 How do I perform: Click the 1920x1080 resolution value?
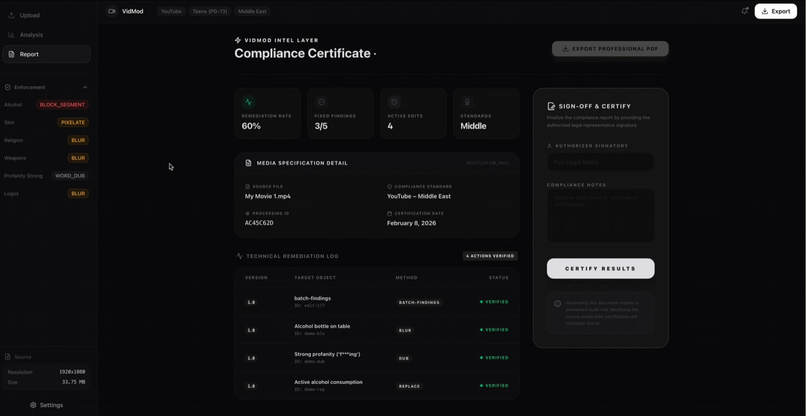[72, 372]
